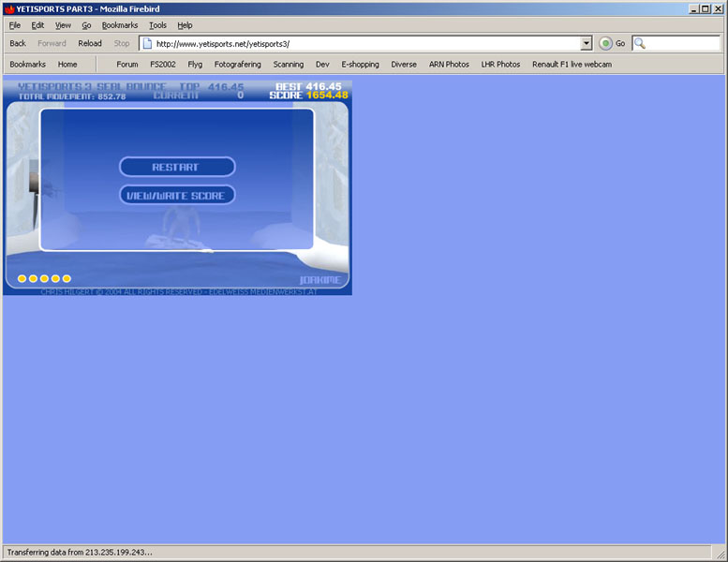The width and height of the screenshot is (728, 562).
Task: Click the best distance value 416.45
Action: [x=323, y=86]
